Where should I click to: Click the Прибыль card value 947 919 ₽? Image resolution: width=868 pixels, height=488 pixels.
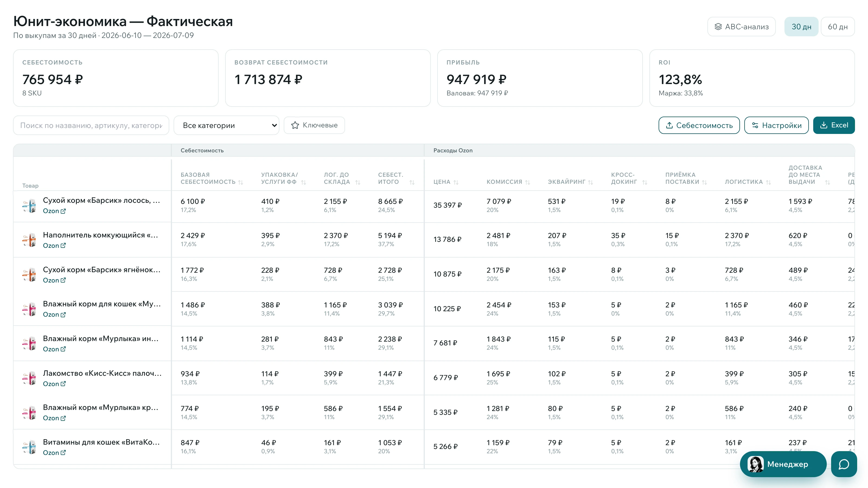click(476, 79)
